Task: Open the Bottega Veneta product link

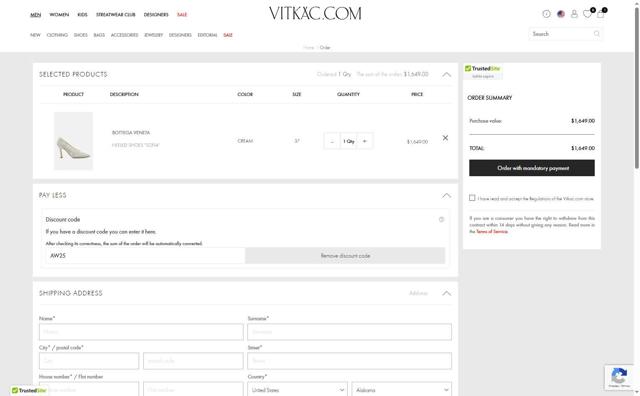Action: click(131, 133)
